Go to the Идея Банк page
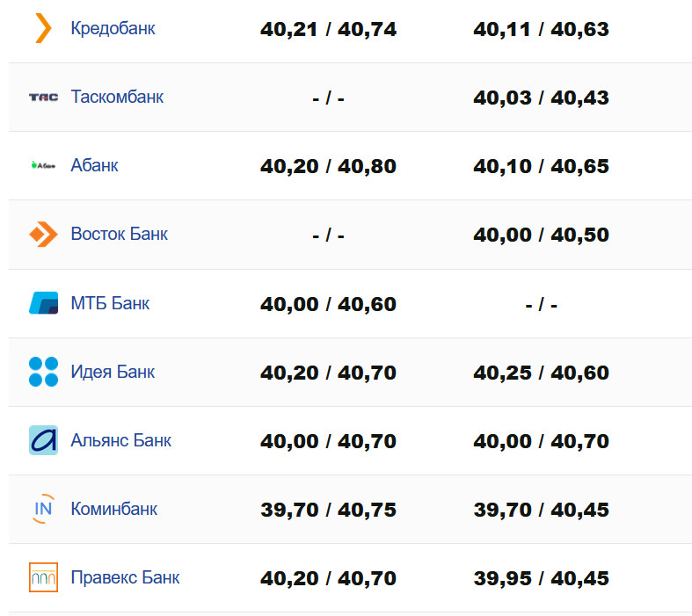This screenshot has height=616, width=692. coord(113,372)
